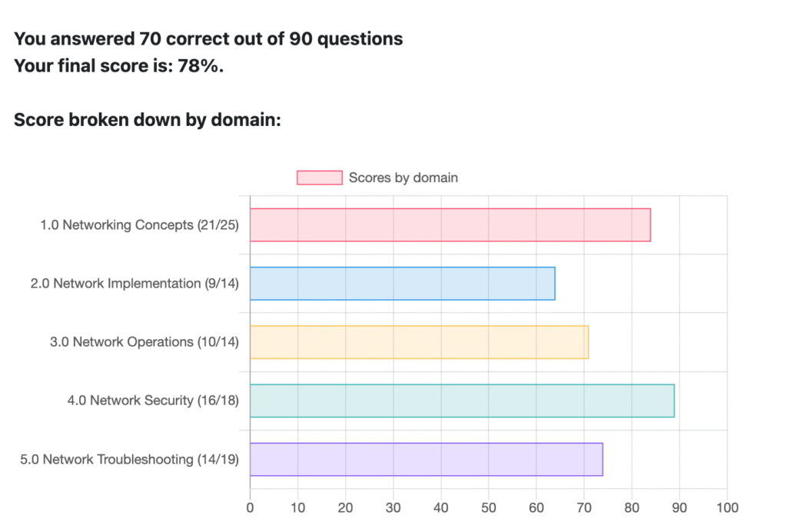
Task: Click the 50 tick on the x-axis
Action: click(x=489, y=507)
